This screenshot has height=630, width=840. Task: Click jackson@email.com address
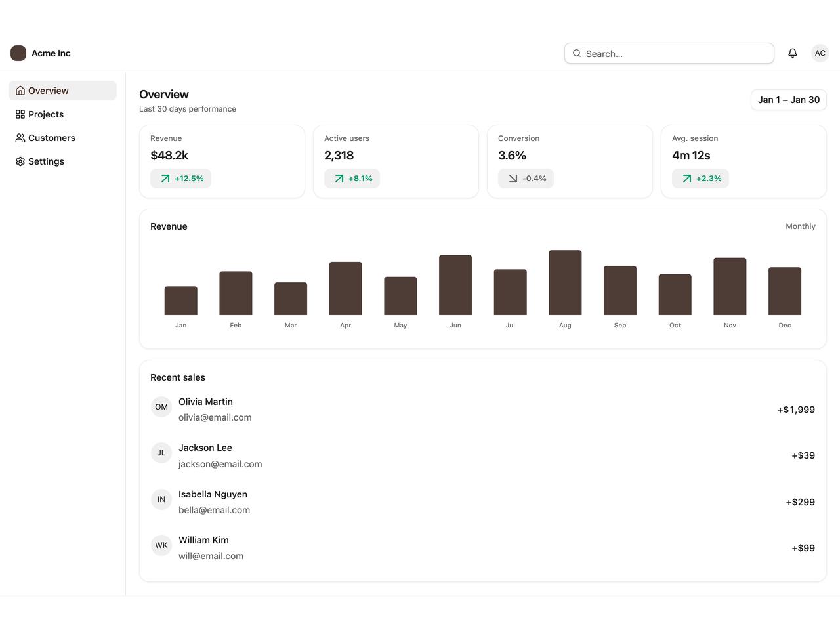coord(220,464)
